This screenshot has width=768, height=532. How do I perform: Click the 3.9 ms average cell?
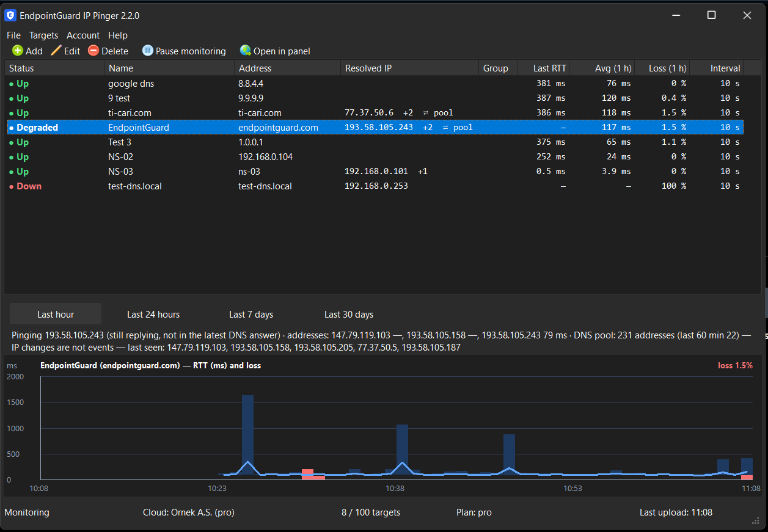pyautogui.click(x=615, y=172)
